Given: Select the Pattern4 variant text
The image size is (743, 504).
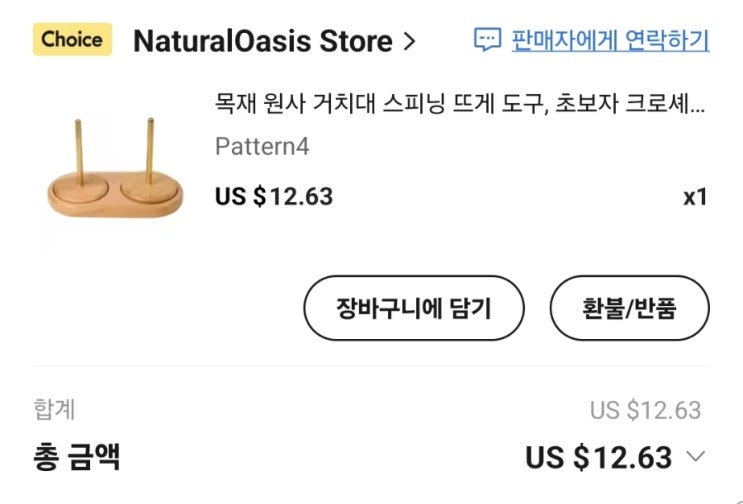Looking at the screenshot, I should (x=262, y=147).
